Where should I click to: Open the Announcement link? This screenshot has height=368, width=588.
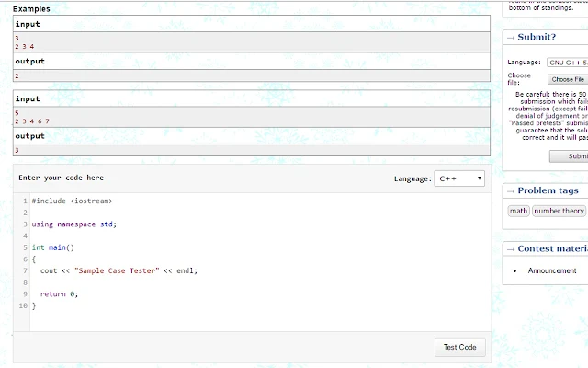tap(552, 270)
